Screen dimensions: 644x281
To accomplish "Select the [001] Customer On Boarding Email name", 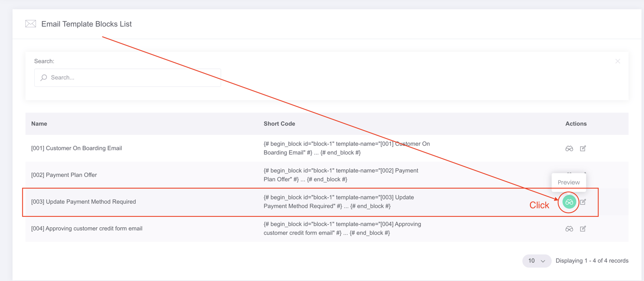I will tap(77, 148).
